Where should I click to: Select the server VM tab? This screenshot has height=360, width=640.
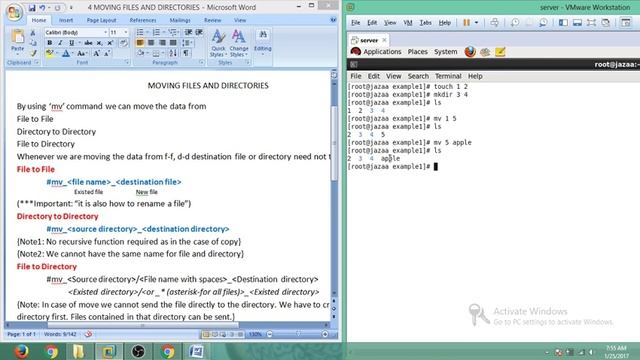(369, 40)
